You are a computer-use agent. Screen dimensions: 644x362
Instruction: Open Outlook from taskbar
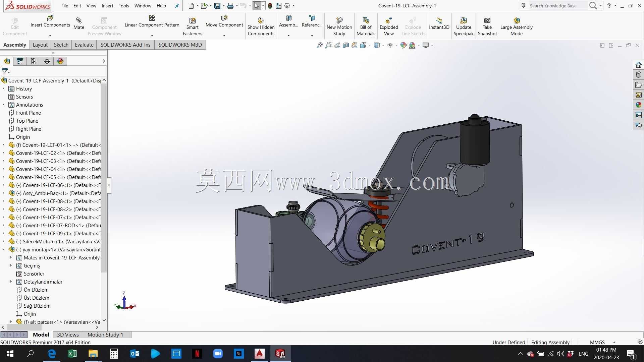[135, 354]
